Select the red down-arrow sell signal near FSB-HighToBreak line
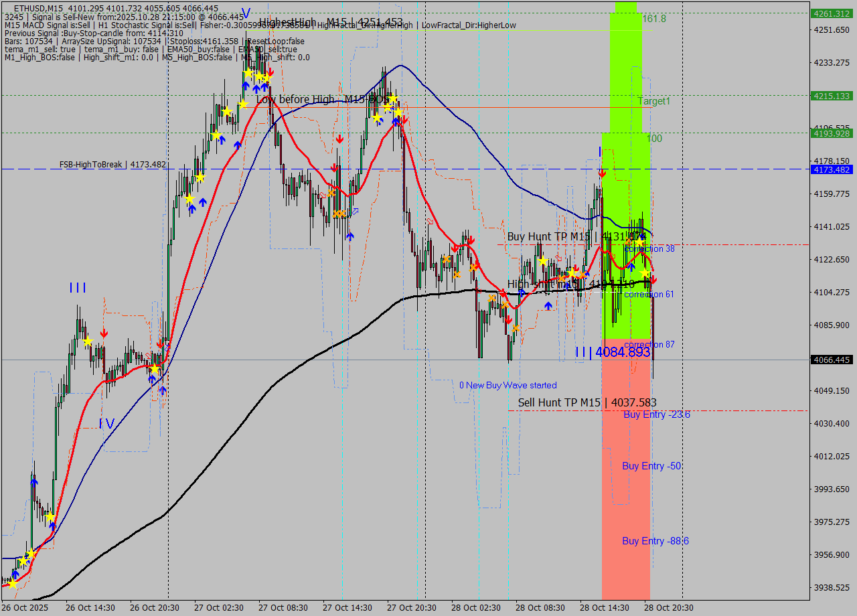 603,173
